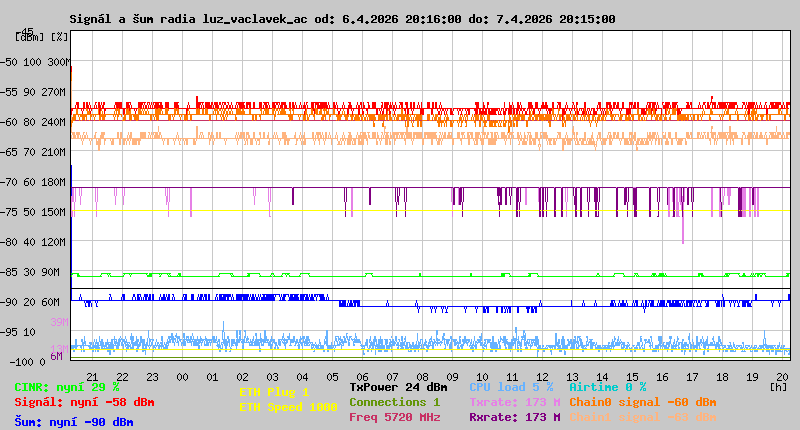
Task: Select the Freq 5720 MHz label
Action: point(394,417)
